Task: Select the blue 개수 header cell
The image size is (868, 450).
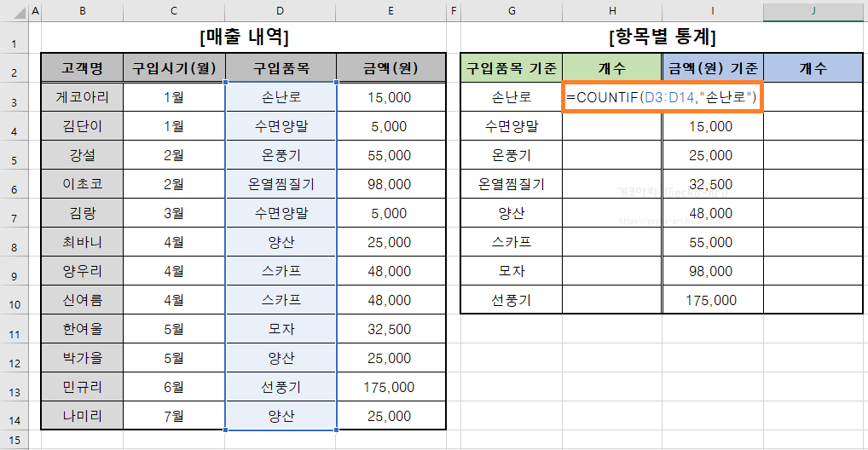Action: point(813,68)
